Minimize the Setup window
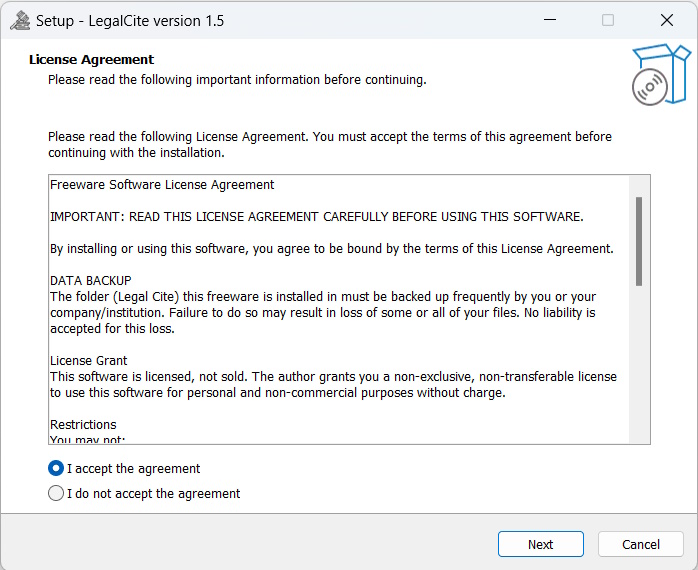 549,20
